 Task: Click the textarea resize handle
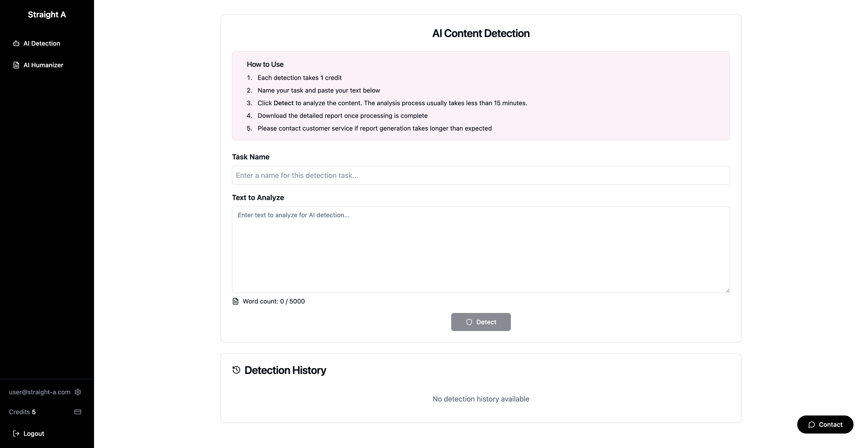click(727, 290)
